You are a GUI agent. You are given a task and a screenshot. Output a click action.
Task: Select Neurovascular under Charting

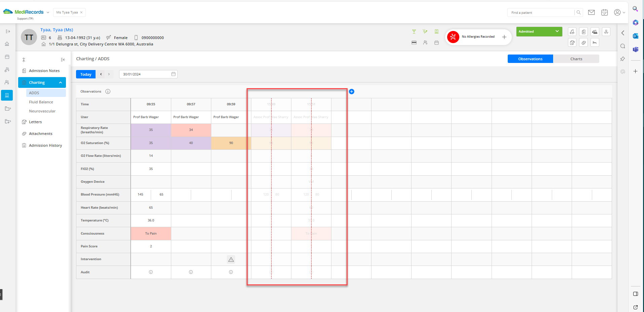[42, 111]
